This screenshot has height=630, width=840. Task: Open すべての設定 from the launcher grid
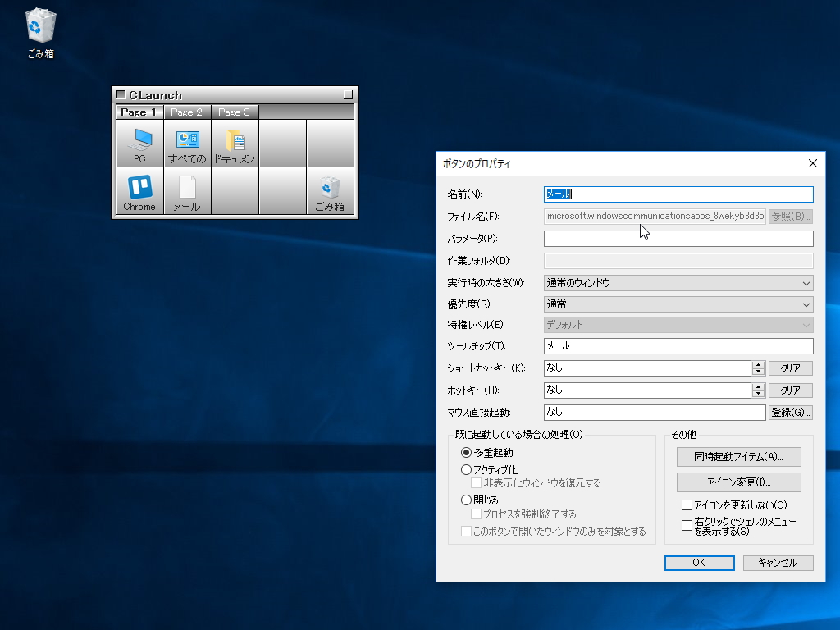click(x=187, y=144)
